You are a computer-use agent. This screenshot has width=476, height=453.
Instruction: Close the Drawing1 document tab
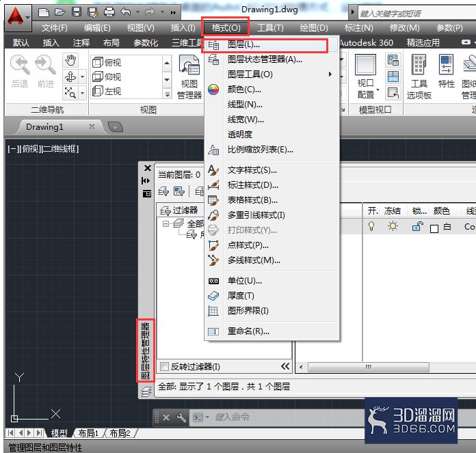[92, 126]
